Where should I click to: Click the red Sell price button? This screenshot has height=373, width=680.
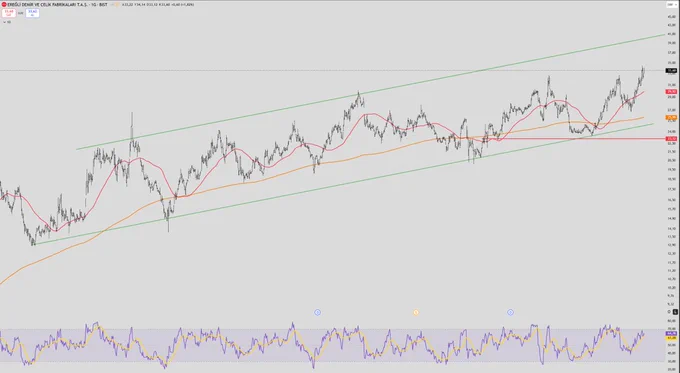click(9, 13)
